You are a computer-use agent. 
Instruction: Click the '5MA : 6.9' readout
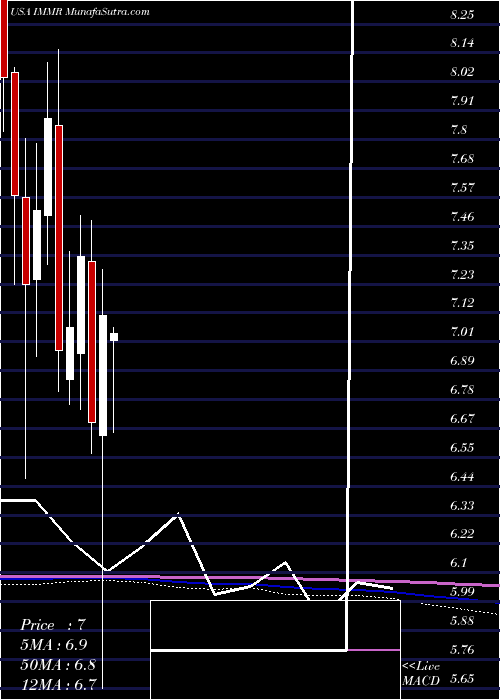coord(54,645)
